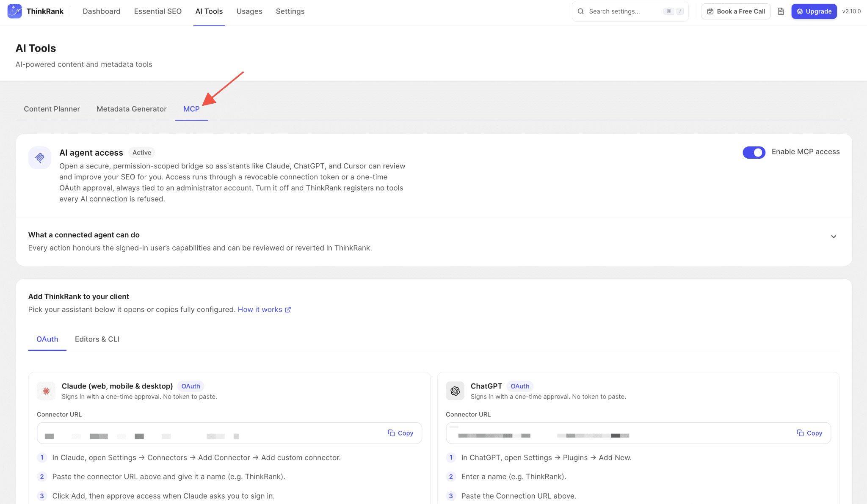Click the Claude connector URL field
The height and width of the screenshot is (504, 867).
pos(229,433)
